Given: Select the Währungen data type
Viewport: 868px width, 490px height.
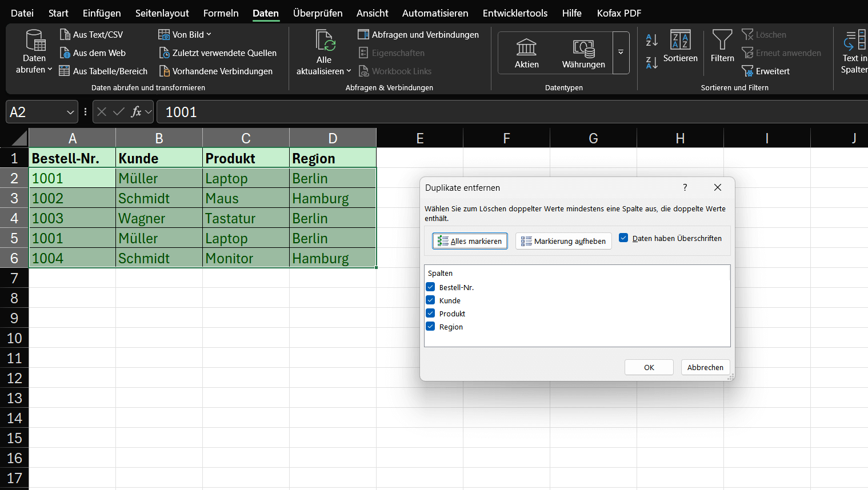Looking at the screenshot, I should 583,53.
